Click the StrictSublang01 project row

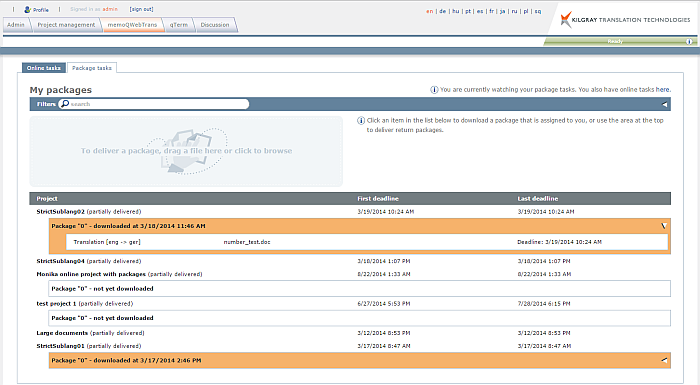[x=350, y=346]
